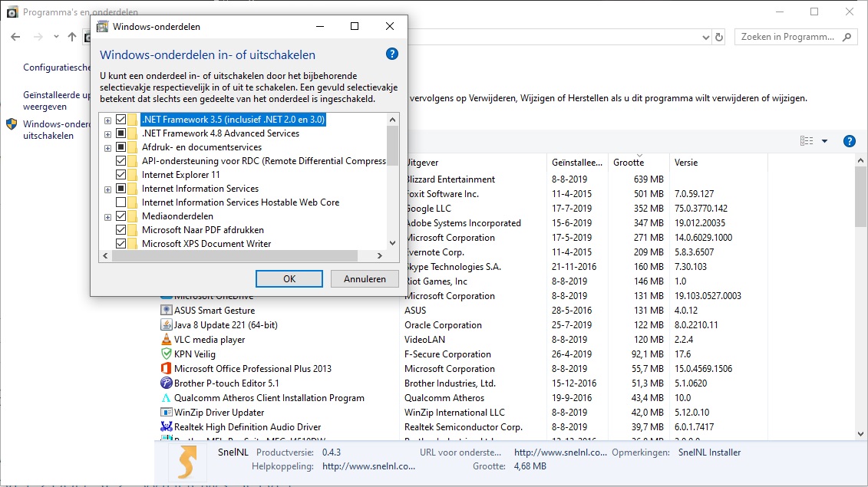
Task: Uncheck .NET Framework 3.5 checkbox
Action: [x=120, y=120]
